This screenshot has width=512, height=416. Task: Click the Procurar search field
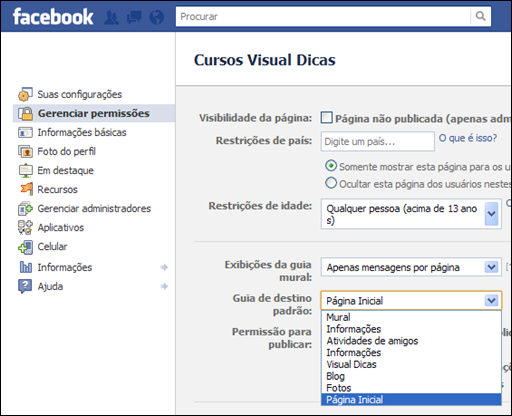point(323,16)
